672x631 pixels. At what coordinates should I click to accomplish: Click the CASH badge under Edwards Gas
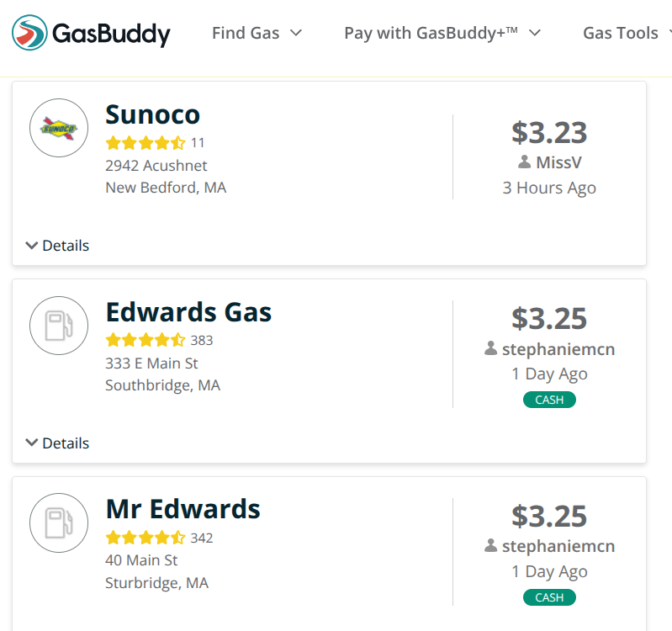point(549,400)
